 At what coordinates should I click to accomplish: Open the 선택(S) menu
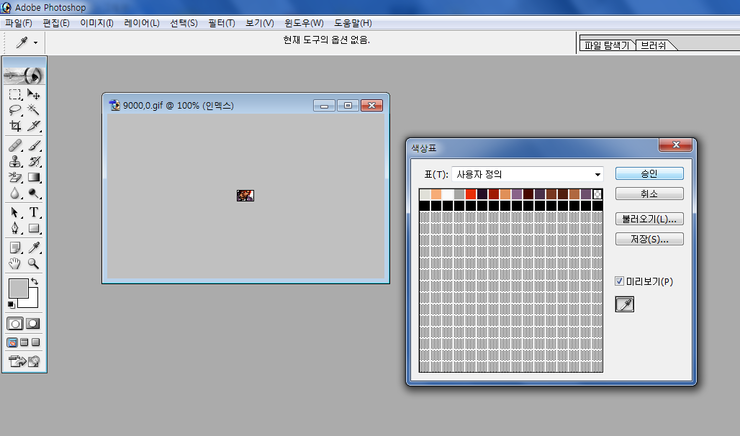pyautogui.click(x=184, y=23)
